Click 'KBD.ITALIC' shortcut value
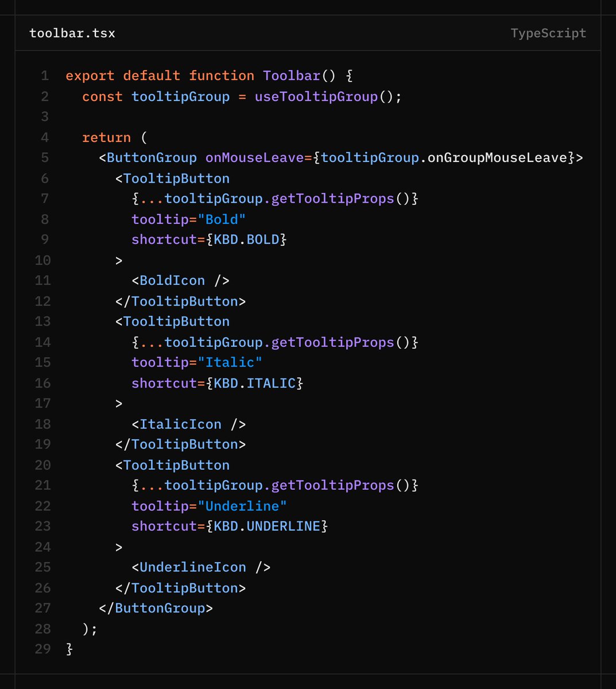Screen dimensions: 616x689 (x=254, y=383)
